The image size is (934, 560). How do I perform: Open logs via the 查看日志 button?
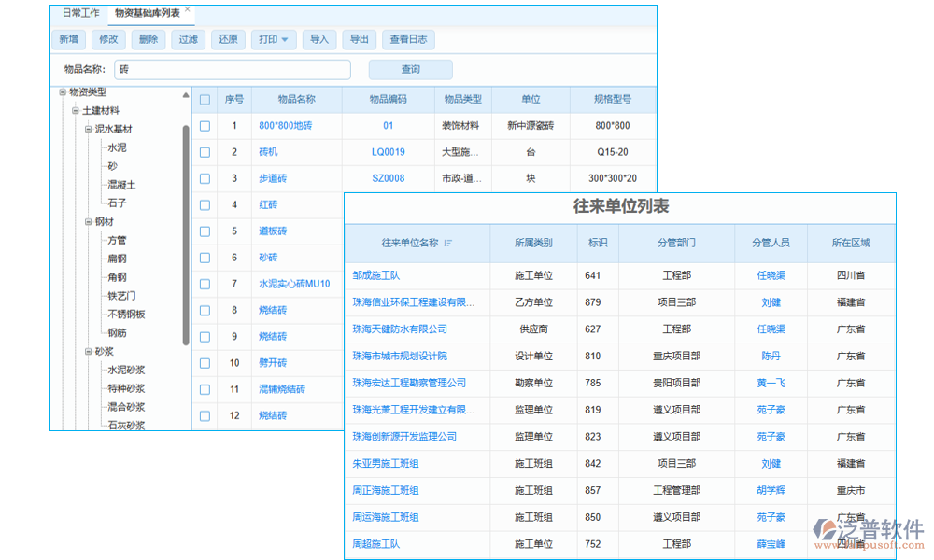click(x=408, y=39)
